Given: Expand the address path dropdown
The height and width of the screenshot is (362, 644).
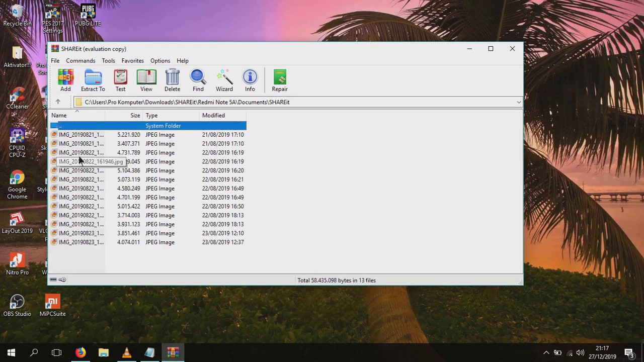Looking at the screenshot, I should (519, 102).
